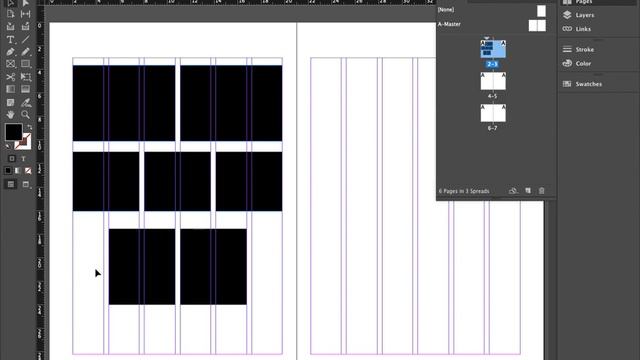Click the black Fill color box
Screen dimensions: 640x360
pyautogui.click(x=13, y=132)
